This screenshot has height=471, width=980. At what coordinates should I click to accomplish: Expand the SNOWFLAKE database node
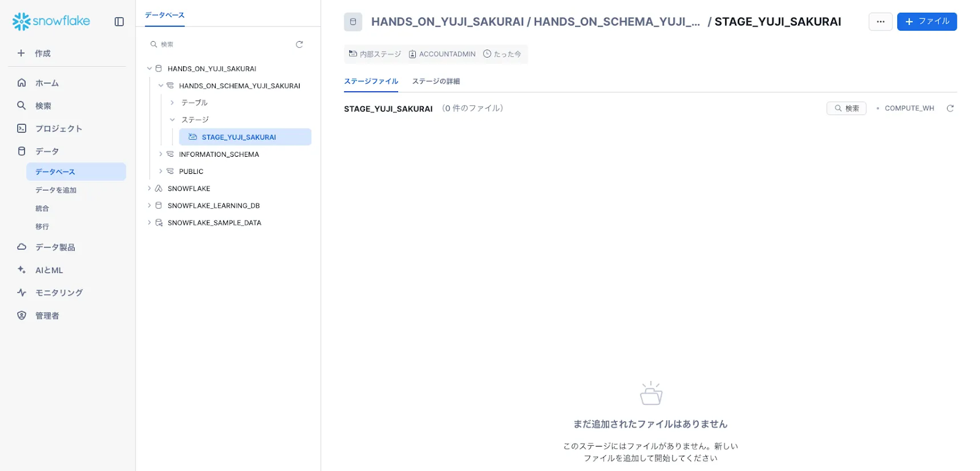(149, 188)
